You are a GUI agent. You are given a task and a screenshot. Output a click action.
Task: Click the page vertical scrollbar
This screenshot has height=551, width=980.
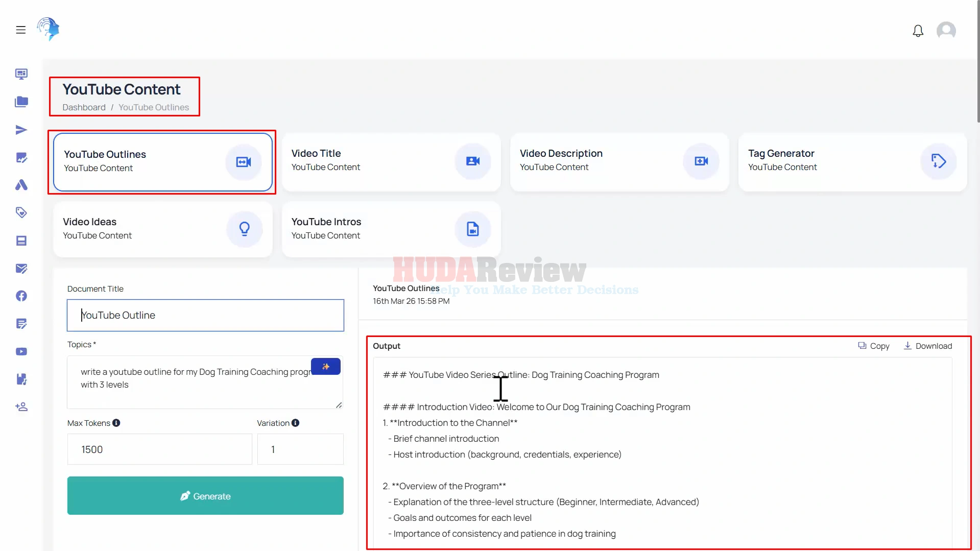tap(977, 61)
